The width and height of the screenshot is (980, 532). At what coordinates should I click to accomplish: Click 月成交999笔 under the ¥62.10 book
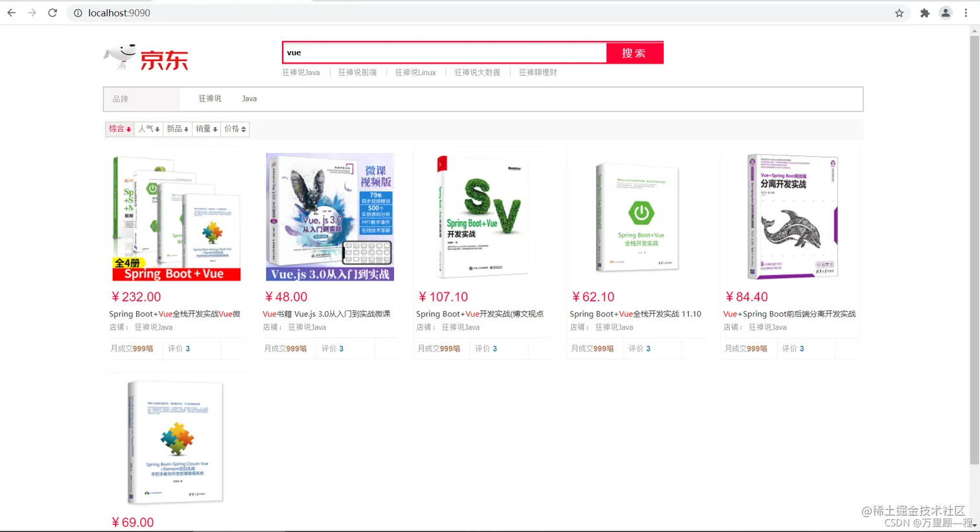pyautogui.click(x=592, y=349)
